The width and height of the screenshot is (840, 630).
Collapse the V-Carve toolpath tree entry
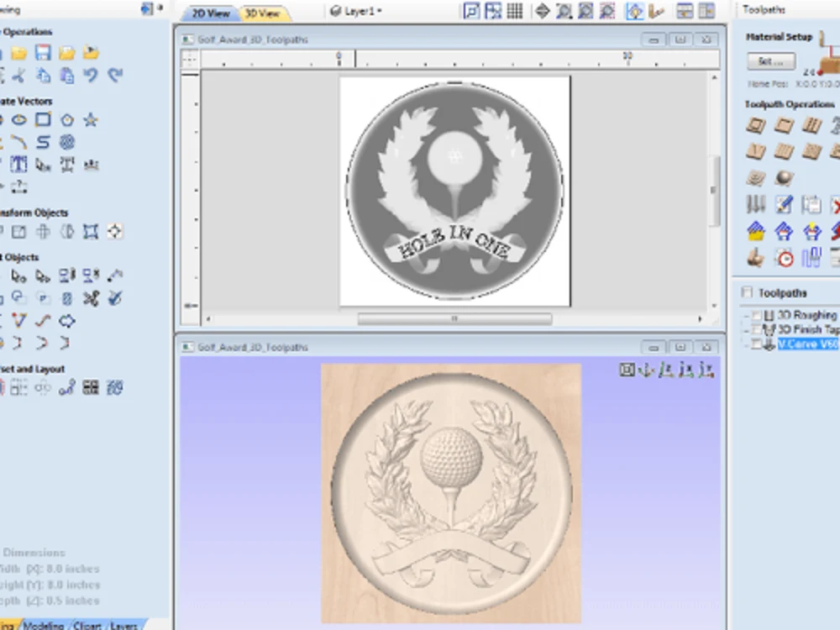pos(747,344)
